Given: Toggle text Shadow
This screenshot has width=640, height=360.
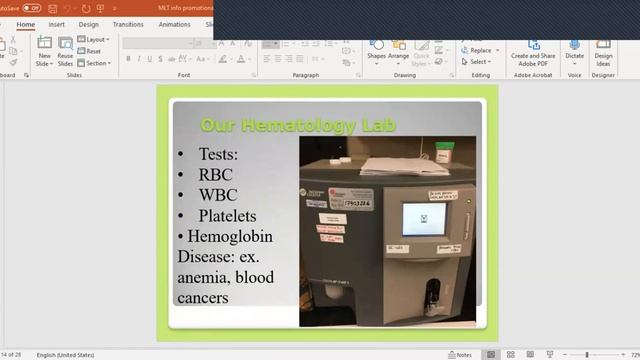Looking at the screenshot, I should [x=160, y=59].
